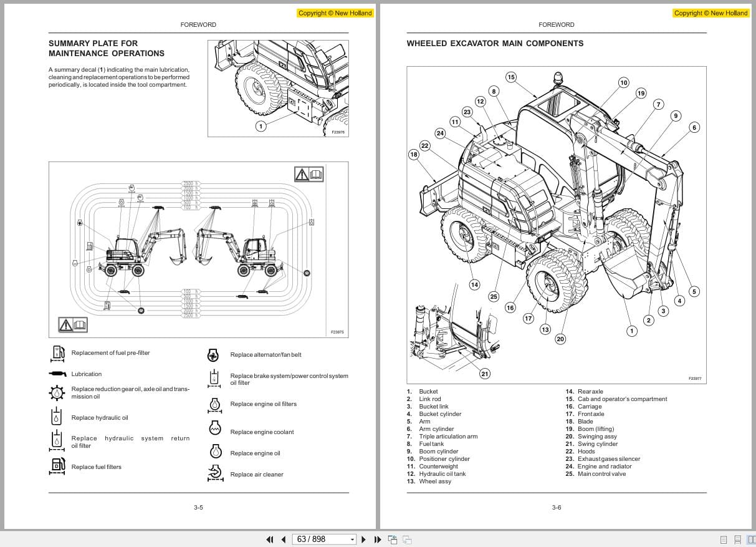The height and width of the screenshot is (547, 756).
Task: Click 'FOREWORD' header on the left page
Action: pos(198,25)
